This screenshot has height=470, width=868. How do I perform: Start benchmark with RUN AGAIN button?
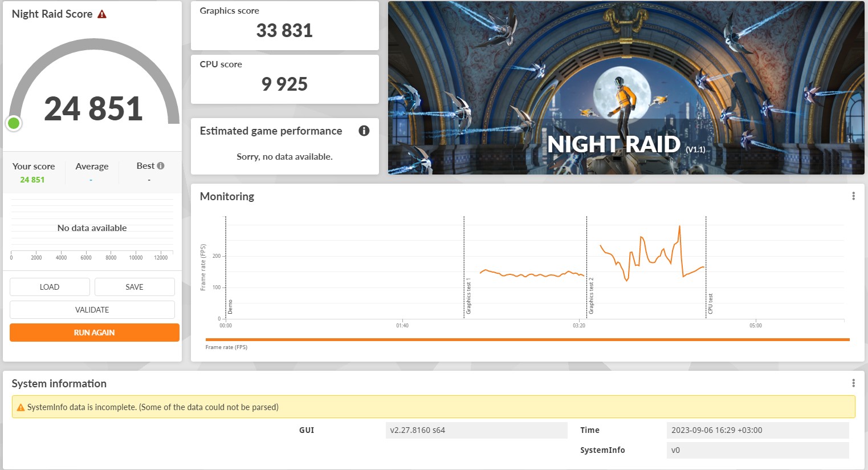(94, 333)
